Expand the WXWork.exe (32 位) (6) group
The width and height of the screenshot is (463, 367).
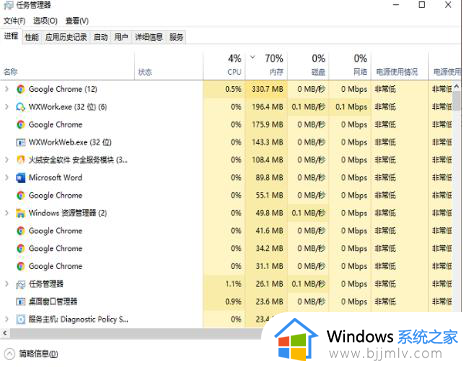tap(6, 107)
